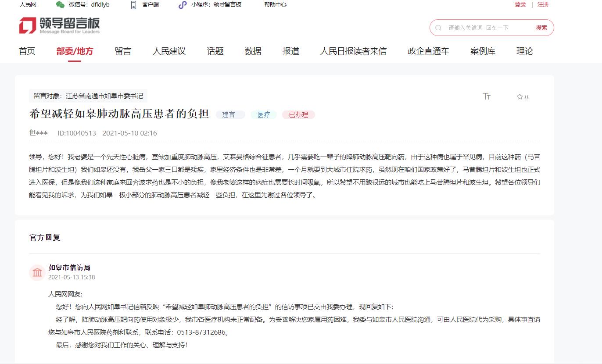This screenshot has width=602, height=364.
Task: Select the 医疗 topic tag
Action: pyautogui.click(x=263, y=114)
